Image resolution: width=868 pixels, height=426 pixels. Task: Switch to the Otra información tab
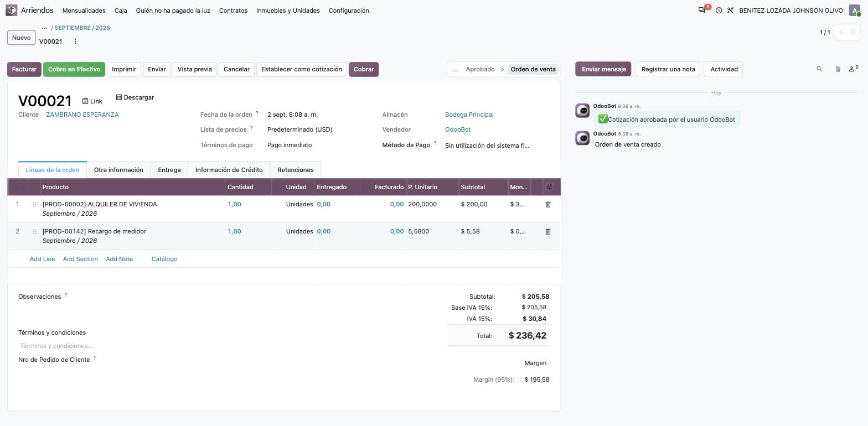click(x=118, y=170)
